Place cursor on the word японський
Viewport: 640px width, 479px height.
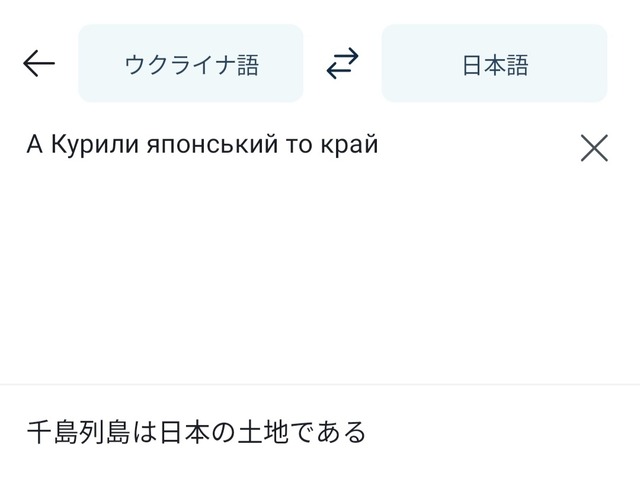(212, 144)
